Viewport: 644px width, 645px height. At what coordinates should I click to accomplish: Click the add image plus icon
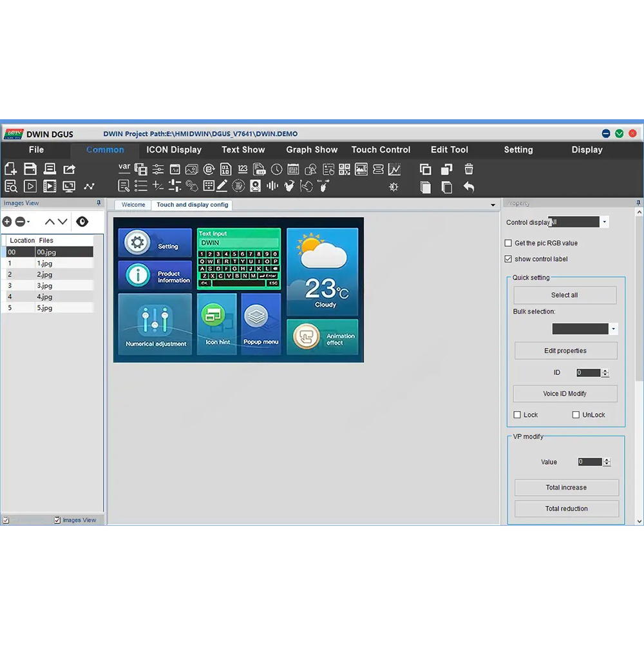[x=7, y=222]
